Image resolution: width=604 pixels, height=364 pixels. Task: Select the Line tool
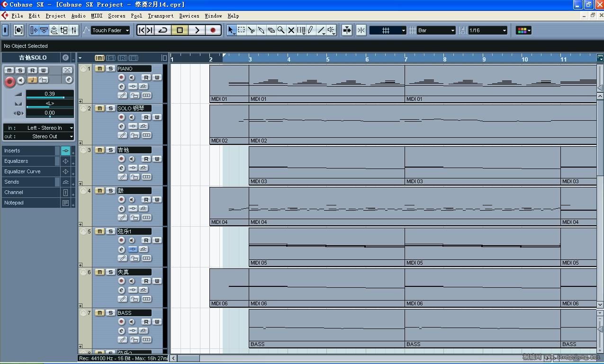coord(321,30)
